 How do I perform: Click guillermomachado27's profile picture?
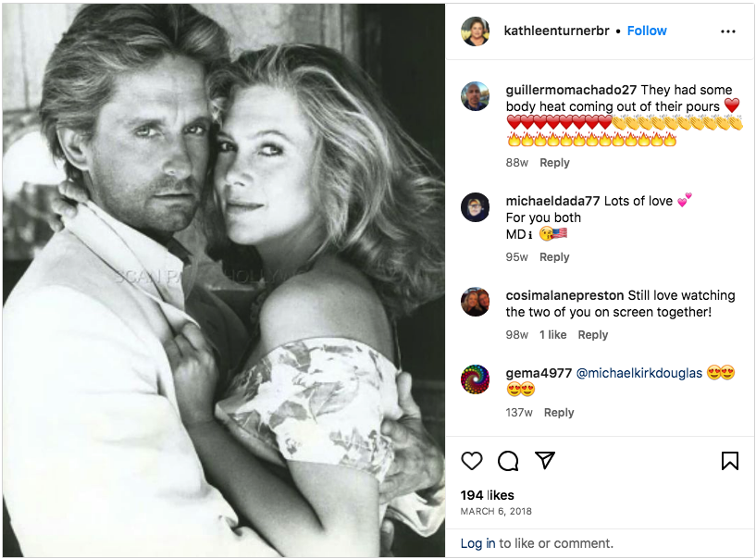tap(476, 95)
